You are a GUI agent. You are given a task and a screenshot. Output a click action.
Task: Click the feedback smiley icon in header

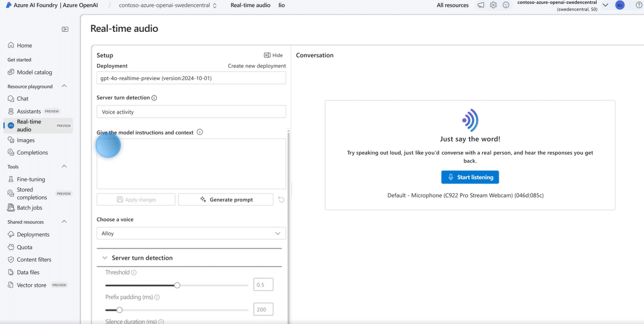tap(506, 5)
